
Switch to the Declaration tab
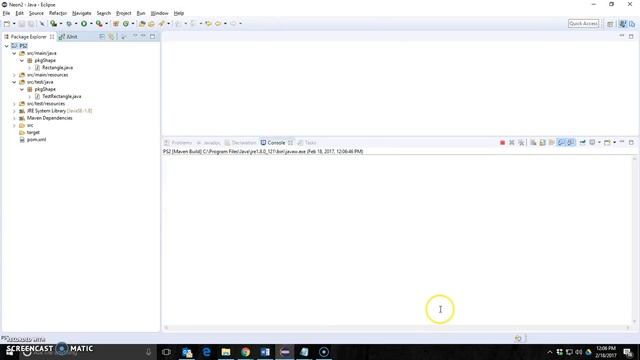[240, 142]
